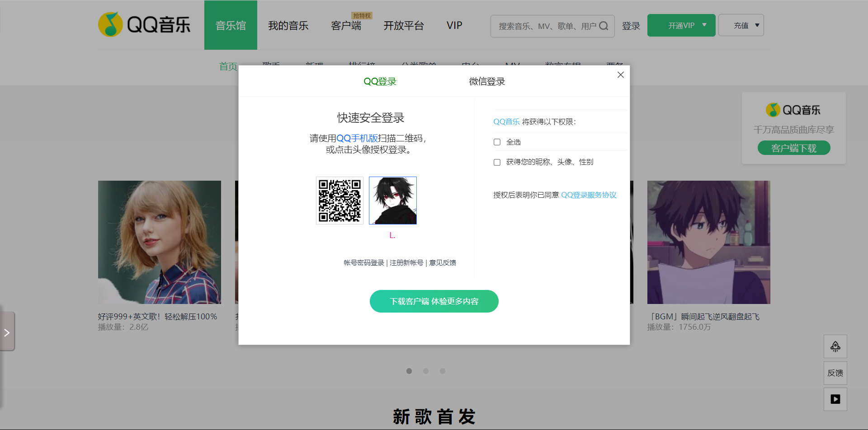Click the 反馈 feedback button

(x=835, y=373)
